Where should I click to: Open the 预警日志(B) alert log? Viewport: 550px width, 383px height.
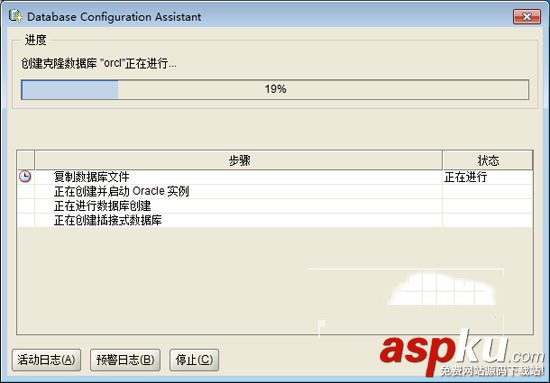click(x=125, y=360)
